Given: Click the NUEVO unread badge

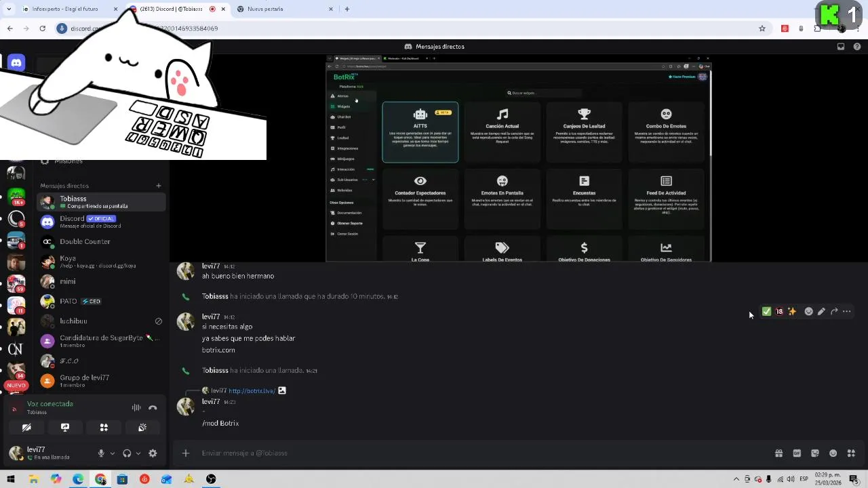Looking at the screenshot, I should [x=16, y=386].
